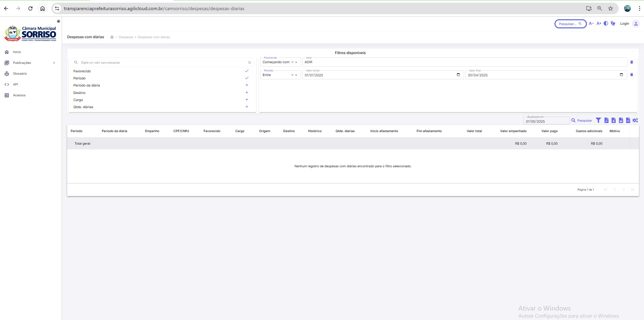Export results to Word document

point(621,120)
